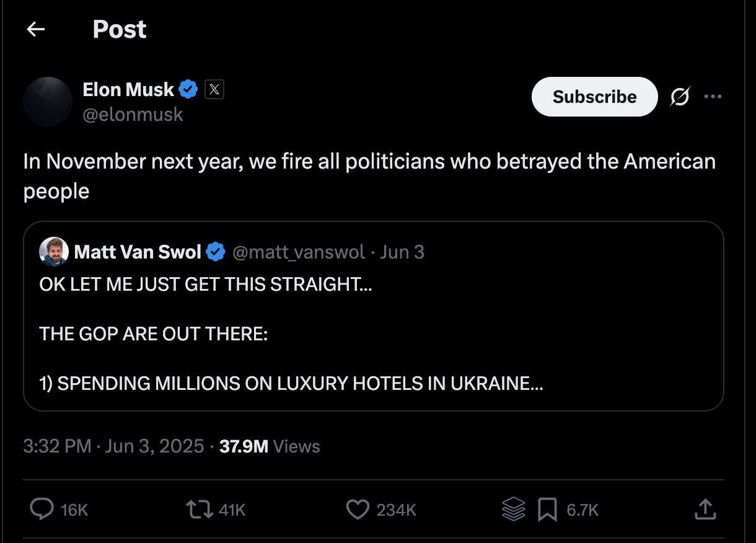Click the Grok slashed-circle icon
The height and width of the screenshot is (543, 756).
point(680,97)
